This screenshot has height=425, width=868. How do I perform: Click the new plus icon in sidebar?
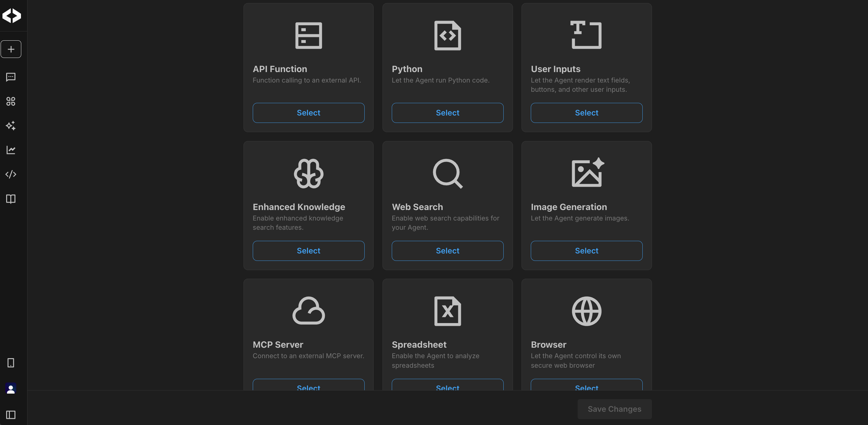point(11,49)
